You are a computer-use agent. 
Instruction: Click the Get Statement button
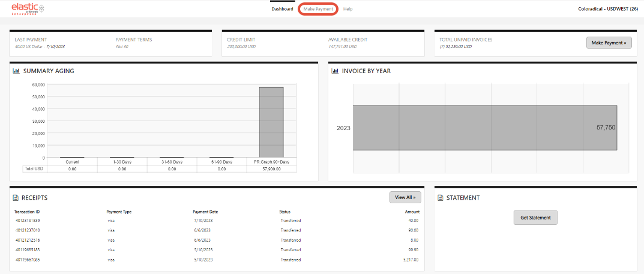coord(535,218)
